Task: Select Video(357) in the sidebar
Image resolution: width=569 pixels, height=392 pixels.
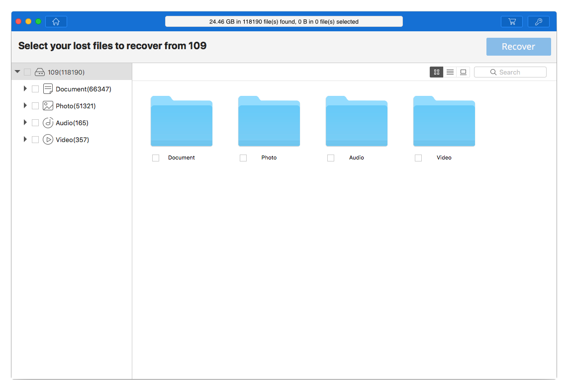Action: tap(73, 140)
